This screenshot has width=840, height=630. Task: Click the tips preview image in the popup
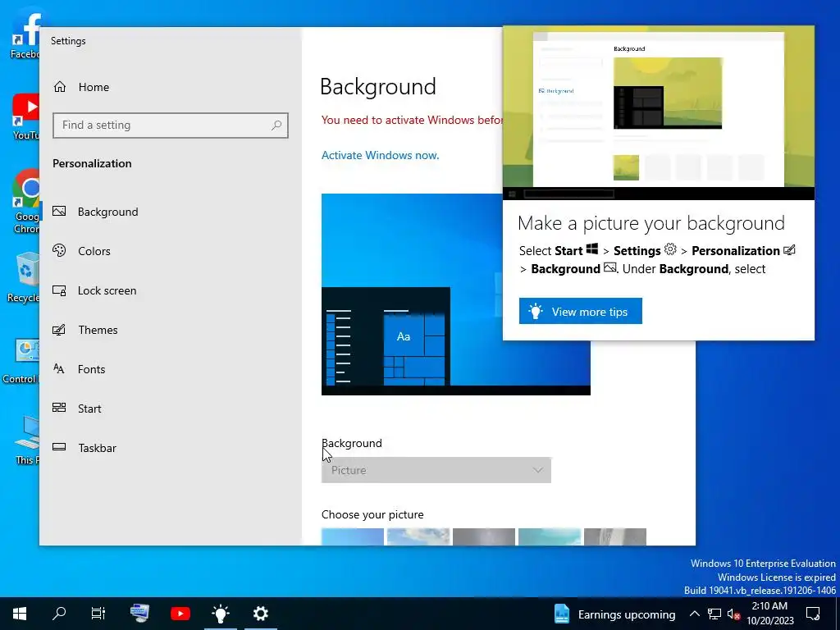659,112
